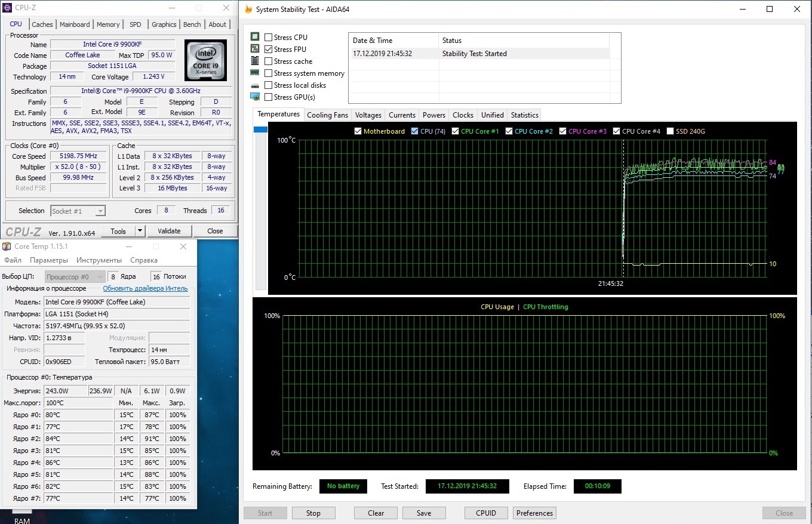Click the Validate button in CPU-Z

(169, 231)
